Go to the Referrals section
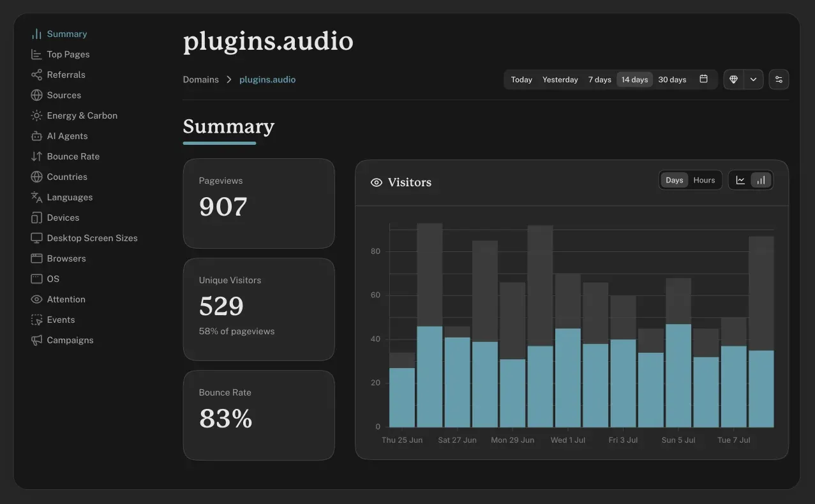Image resolution: width=815 pixels, height=504 pixels. point(66,75)
